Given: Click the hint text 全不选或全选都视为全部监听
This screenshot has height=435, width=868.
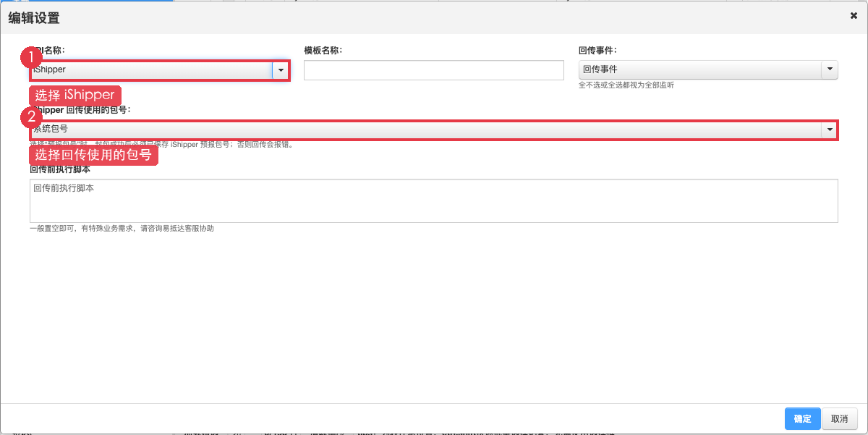Looking at the screenshot, I should [626, 85].
